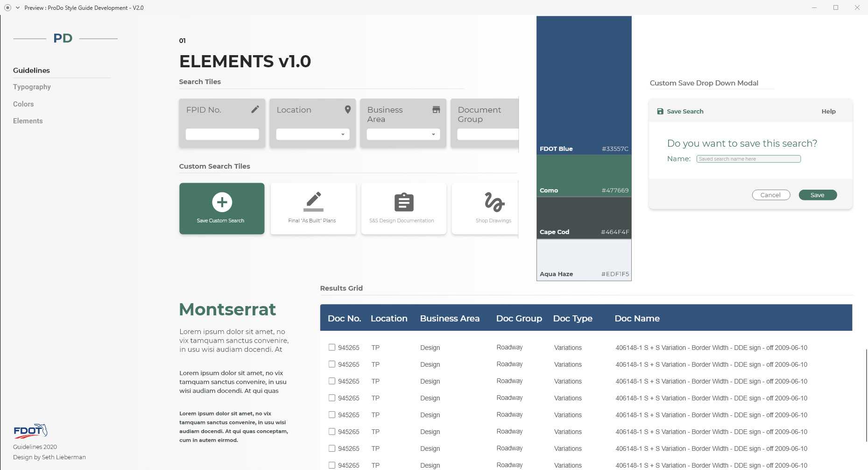Click the pencil icon on FPID No. tile
Image resolution: width=868 pixels, height=470 pixels.
tap(255, 109)
